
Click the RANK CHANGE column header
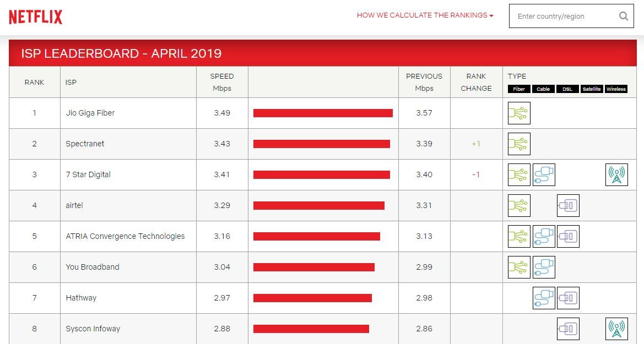point(476,82)
